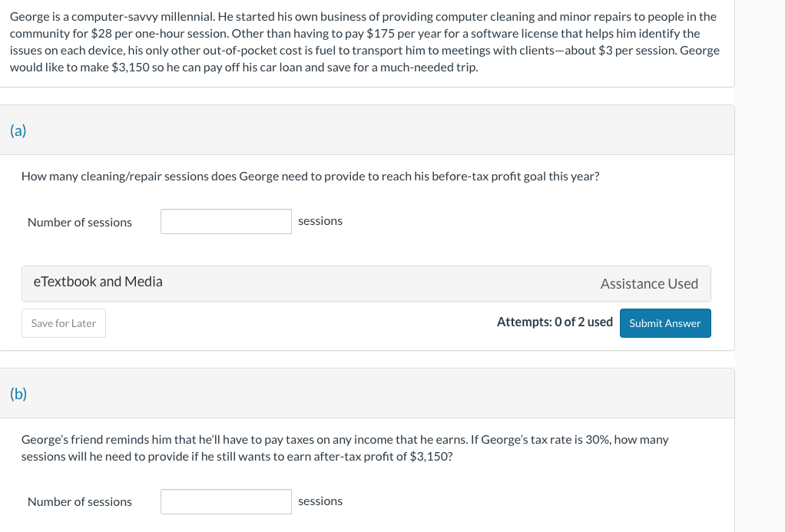Screen dimensions: 785x532
Task: Click the Number of sessions label in part (b)
Action: [80, 502]
